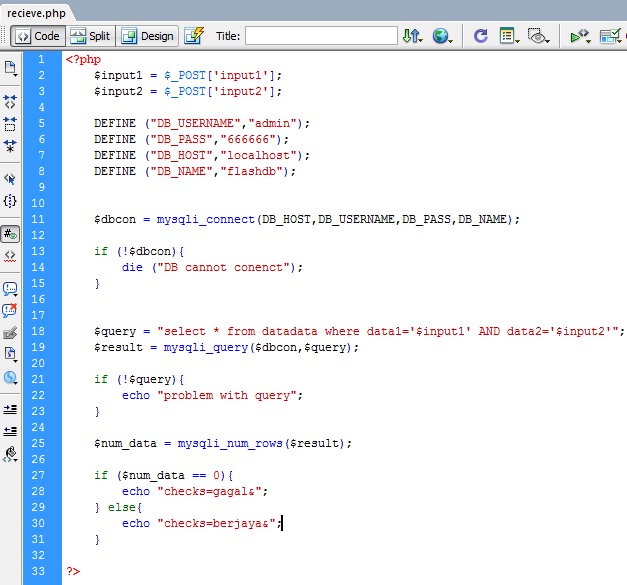The width and height of the screenshot is (627, 585).
Task: Click "localhost" string on line 7
Action: tap(258, 156)
